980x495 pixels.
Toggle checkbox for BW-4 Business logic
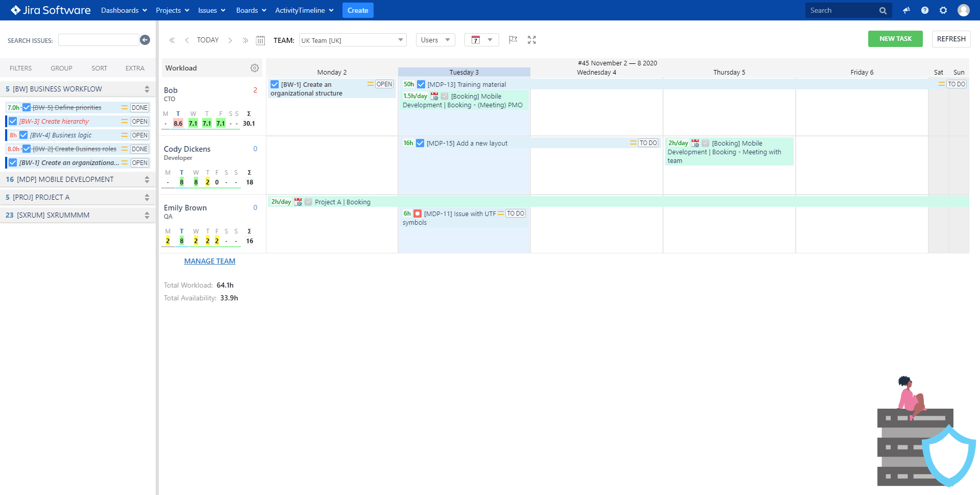coord(23,135)
